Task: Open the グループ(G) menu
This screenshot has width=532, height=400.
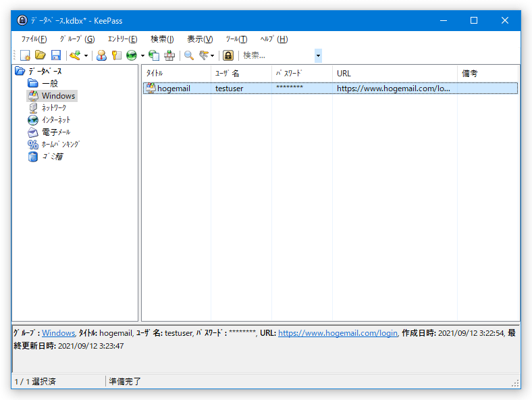Action: (77, 39)
